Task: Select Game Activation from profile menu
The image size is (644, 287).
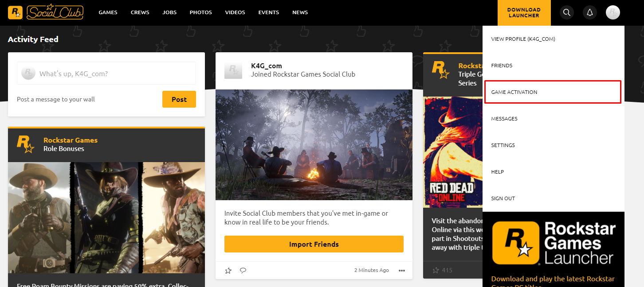Action: [x=514, y=92]
